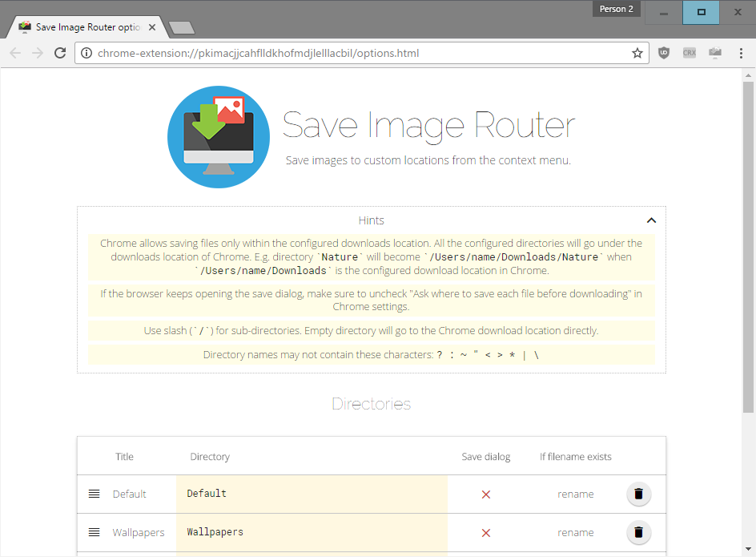Click the Save Image Router logo
The image size is (756, 557).
tap(219, 137)
